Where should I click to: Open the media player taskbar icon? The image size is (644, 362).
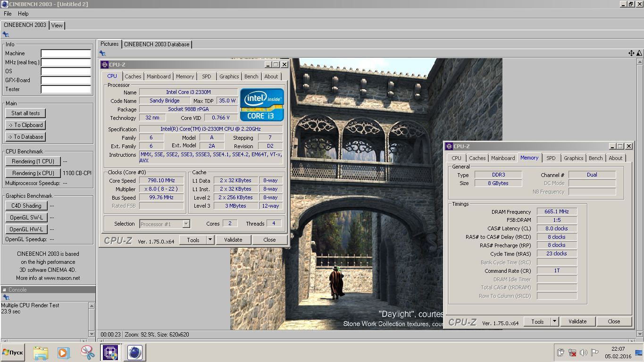click(x=64, y=353)
